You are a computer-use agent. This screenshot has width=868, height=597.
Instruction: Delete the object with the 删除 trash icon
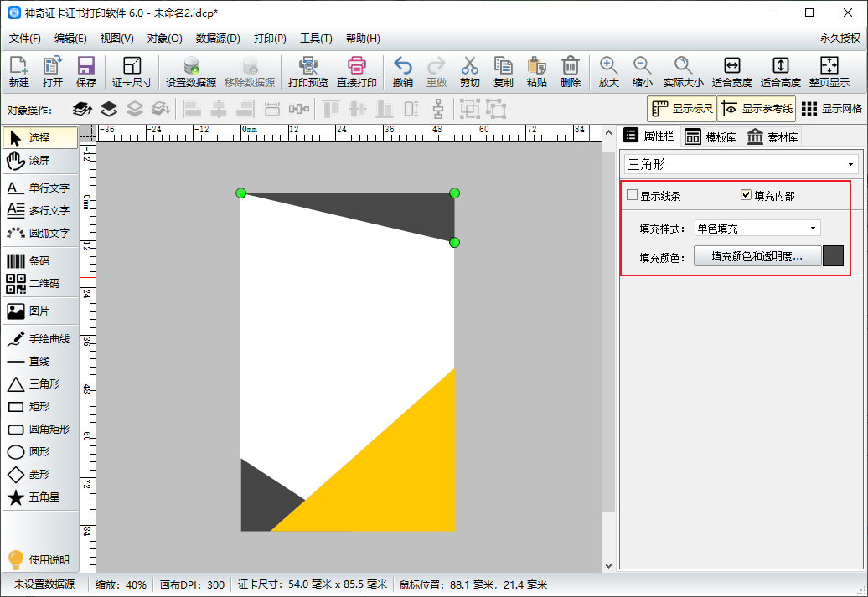[x=571, y=72]
